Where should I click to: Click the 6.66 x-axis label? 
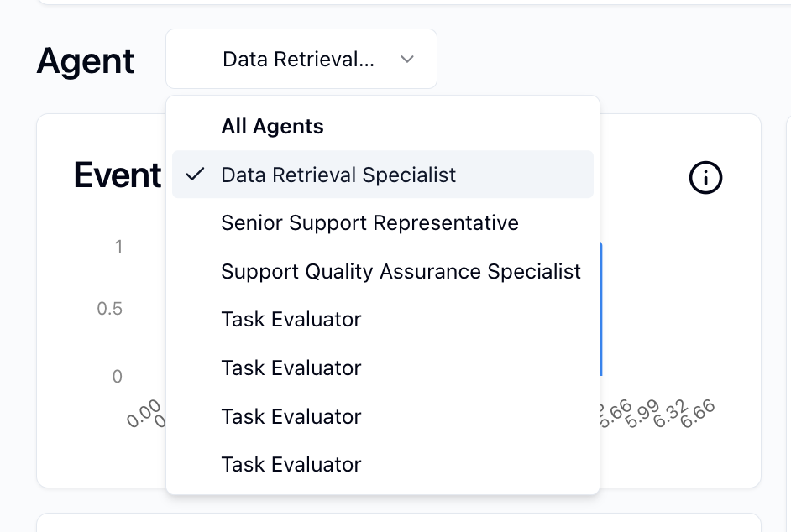tap(698, 415)
